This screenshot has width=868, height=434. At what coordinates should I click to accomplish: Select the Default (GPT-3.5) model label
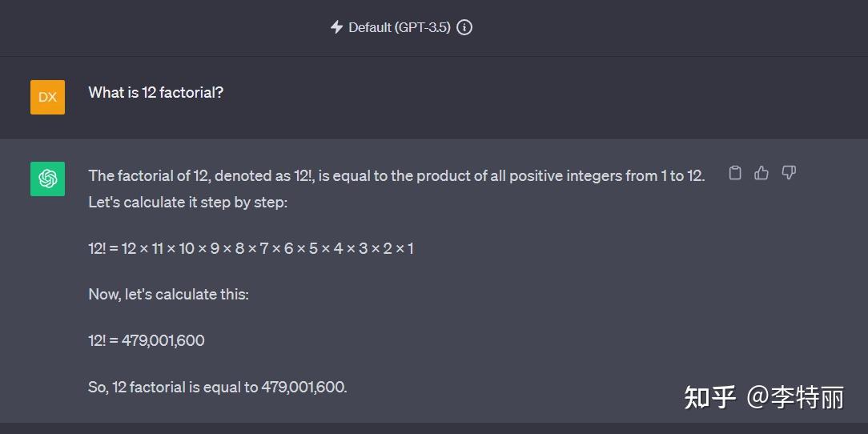tap(399, 27)
